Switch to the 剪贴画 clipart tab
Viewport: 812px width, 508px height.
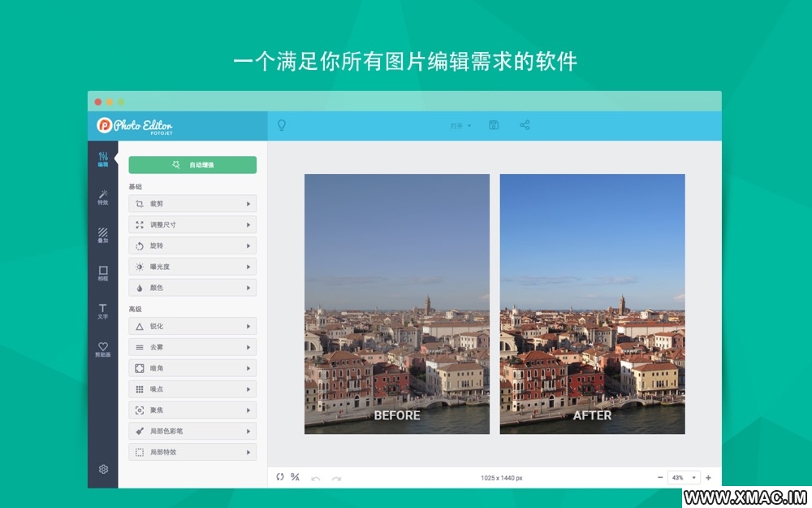coord(103,350)
